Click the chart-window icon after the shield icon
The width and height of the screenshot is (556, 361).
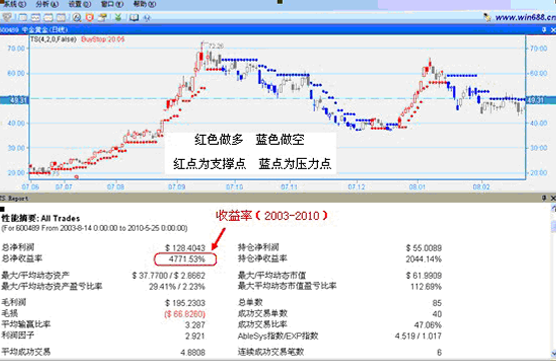click(x=23, y=17)
